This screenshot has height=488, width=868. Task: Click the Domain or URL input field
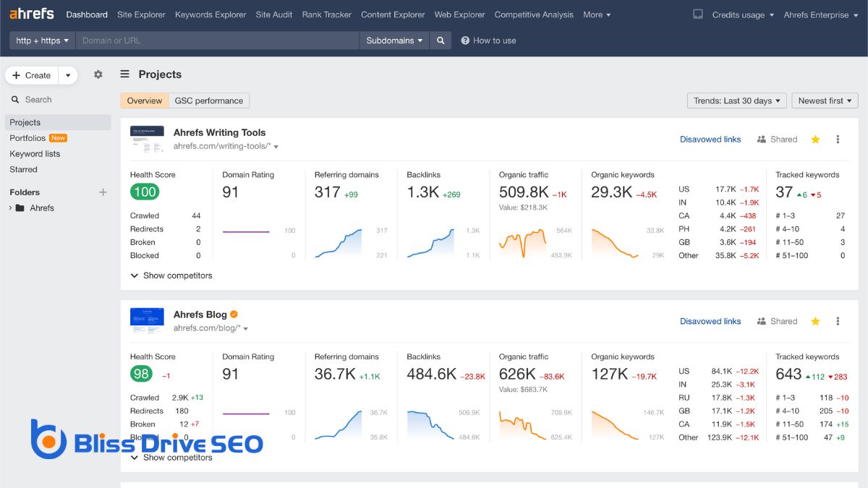pos(218,40)
